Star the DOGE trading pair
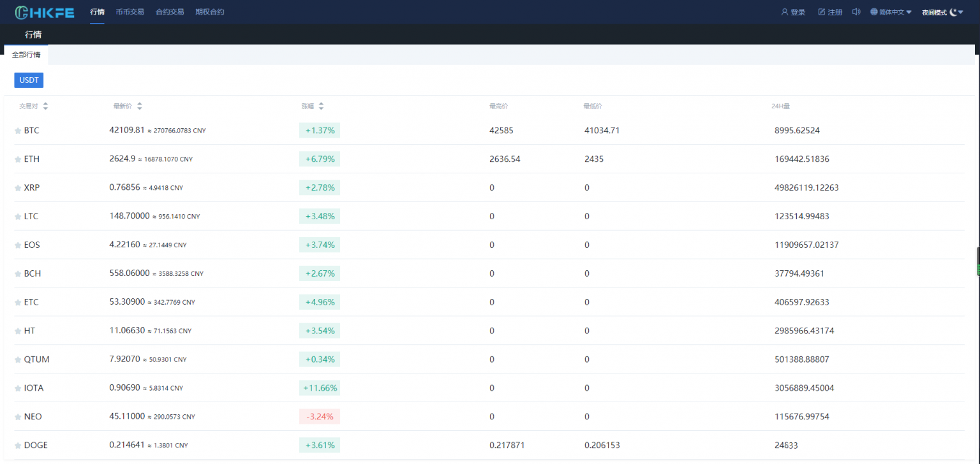Screen dimensions: 980x464 tap(18, 446)
